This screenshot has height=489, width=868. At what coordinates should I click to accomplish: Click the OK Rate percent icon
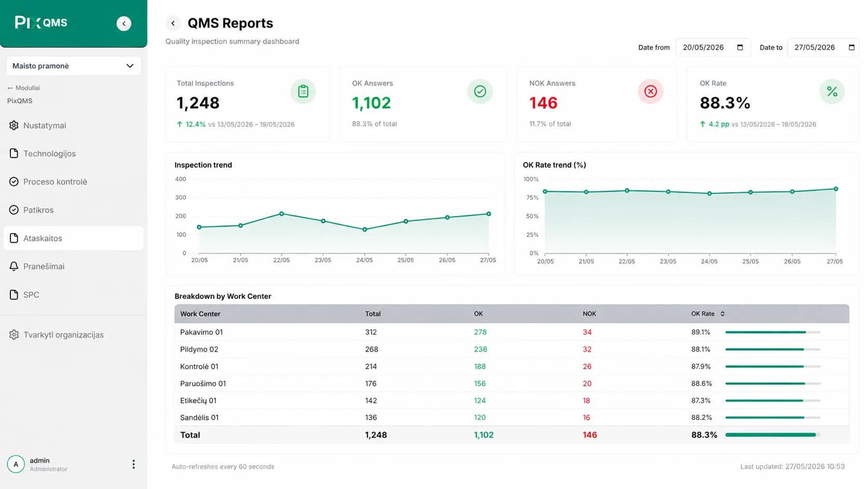(x=832, y=91)
